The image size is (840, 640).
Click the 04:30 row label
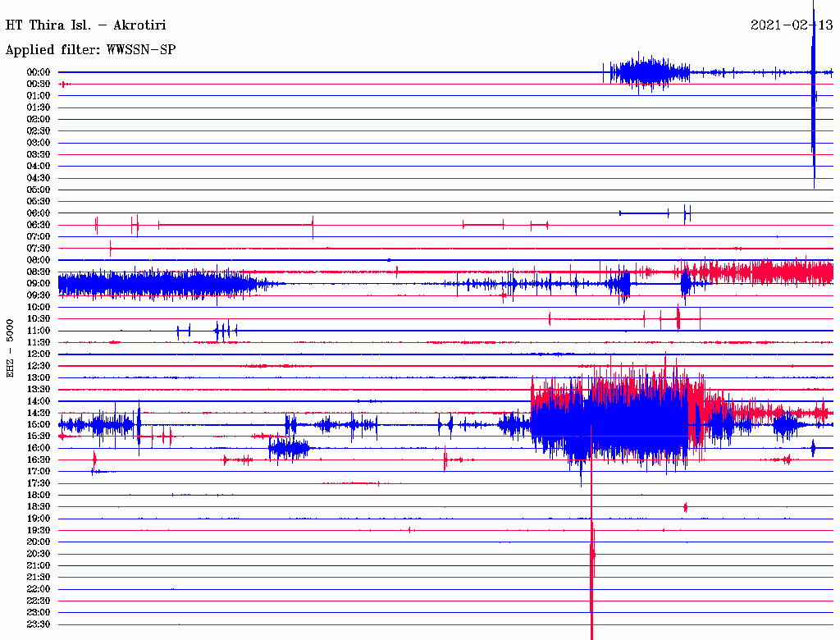(x=39, y=178)
